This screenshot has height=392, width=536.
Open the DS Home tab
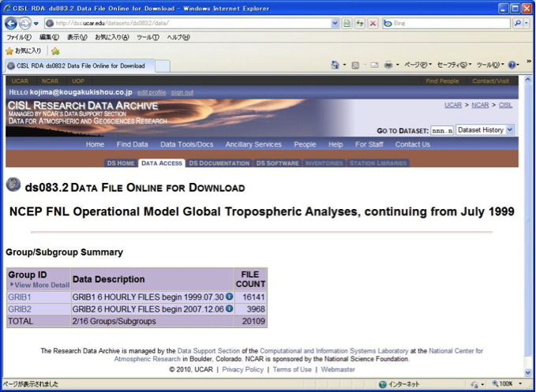click(121, 163)
